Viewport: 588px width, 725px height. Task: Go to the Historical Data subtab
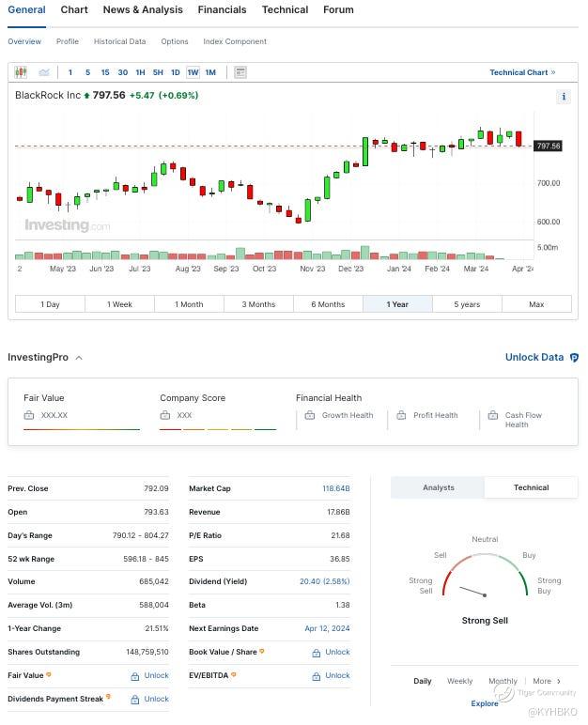click(120, 41)
